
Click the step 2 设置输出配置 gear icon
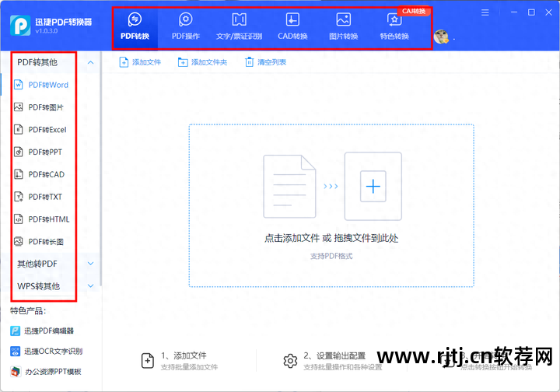coord(290,361)
